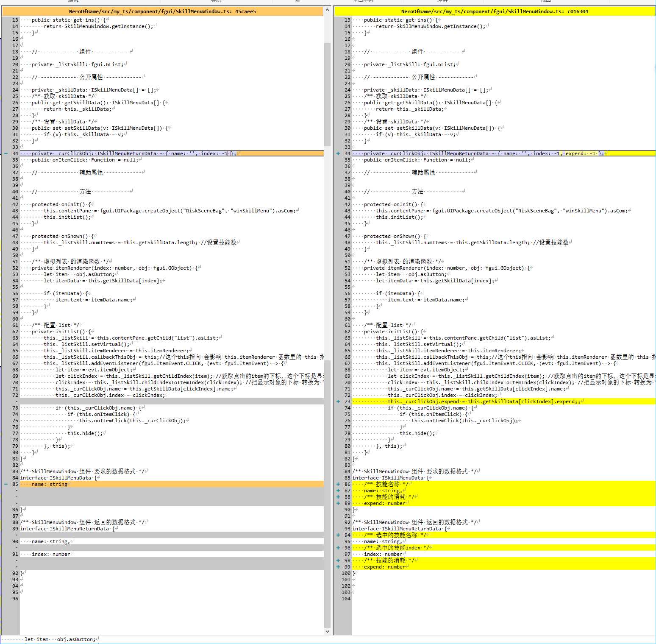This screenshot has height=644, width=656.
Task: Click the plus marker beside right line 94
Action: point(338,535)
